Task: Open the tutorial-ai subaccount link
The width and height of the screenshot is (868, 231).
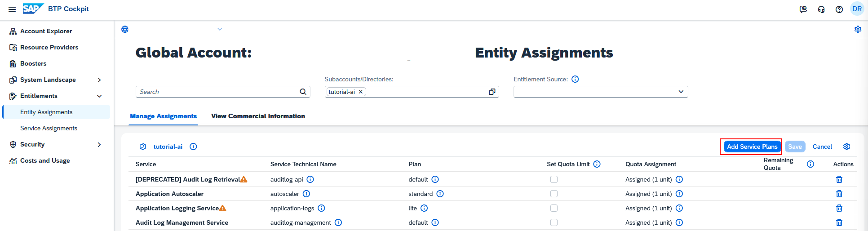Action: (x=168, y=147)
